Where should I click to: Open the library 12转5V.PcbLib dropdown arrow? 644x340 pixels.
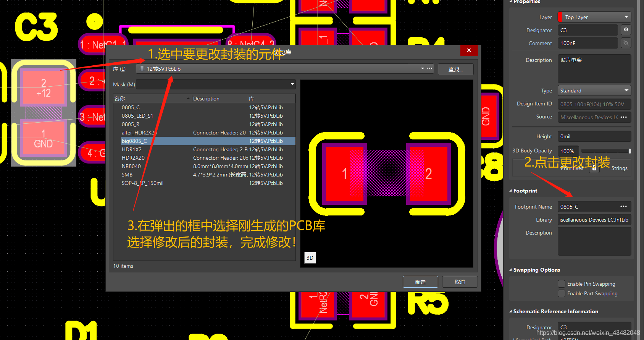(x=423, y=68)
